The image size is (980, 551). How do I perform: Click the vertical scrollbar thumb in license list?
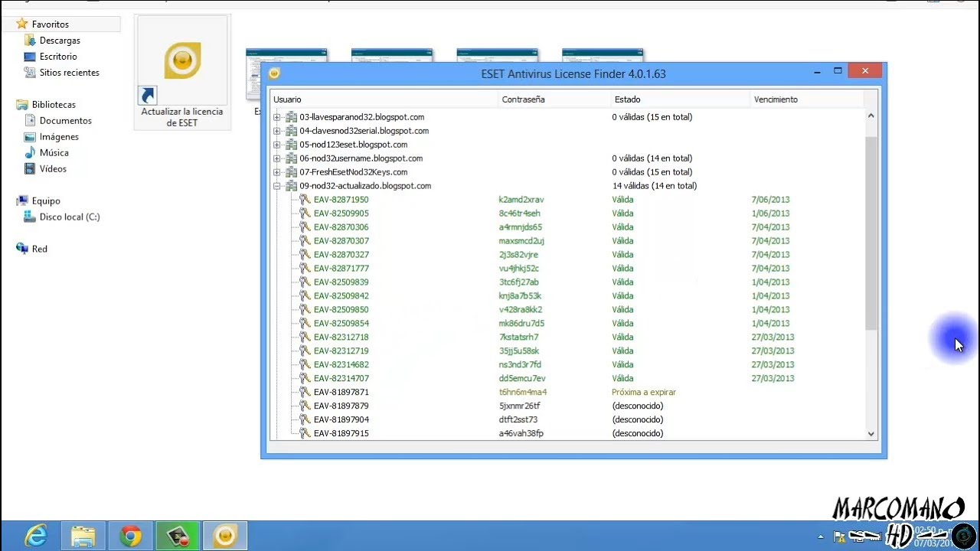pos(871,233)
